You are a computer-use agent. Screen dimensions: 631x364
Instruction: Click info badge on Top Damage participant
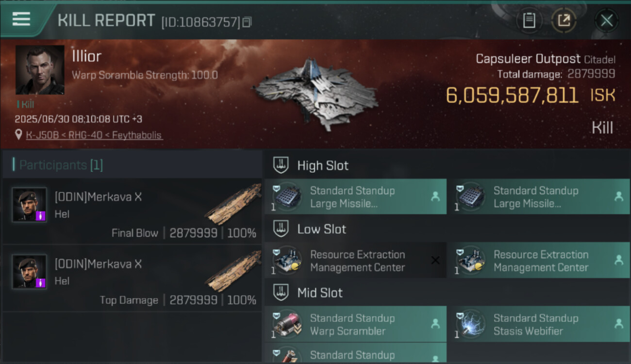(41, 282)
